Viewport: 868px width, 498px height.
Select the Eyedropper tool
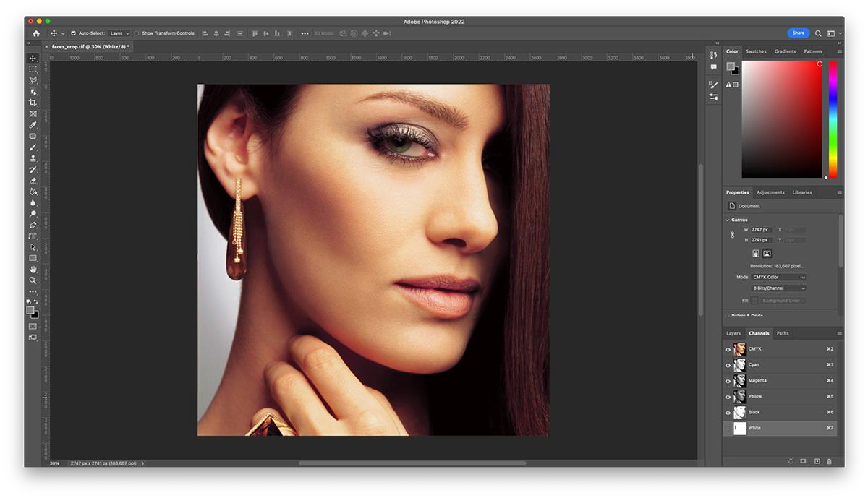click(33, 125)
